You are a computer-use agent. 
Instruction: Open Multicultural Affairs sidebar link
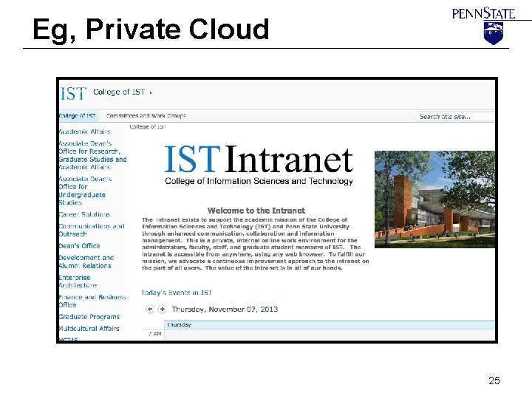(x=89, y=328)
